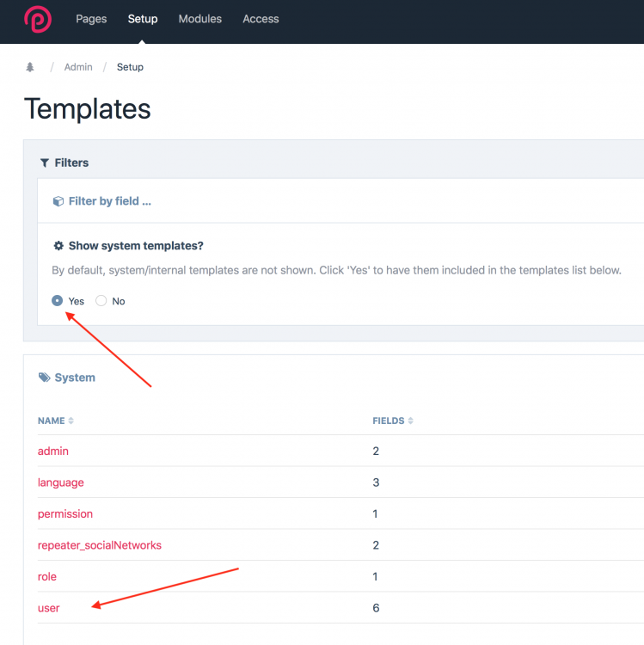Screen dimensions: 644x645
Task: Click the cube icon beside Filter by field
Action: (x=58, y=201)
